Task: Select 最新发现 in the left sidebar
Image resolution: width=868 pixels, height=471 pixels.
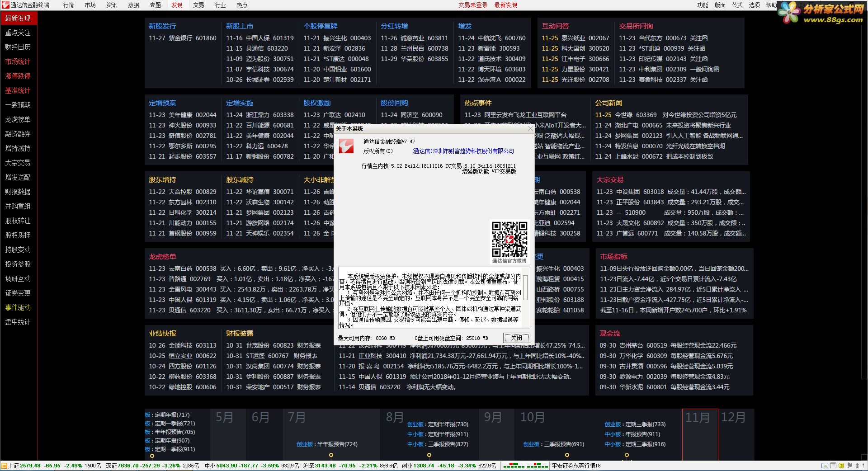Action: click(x=19, y=18)
